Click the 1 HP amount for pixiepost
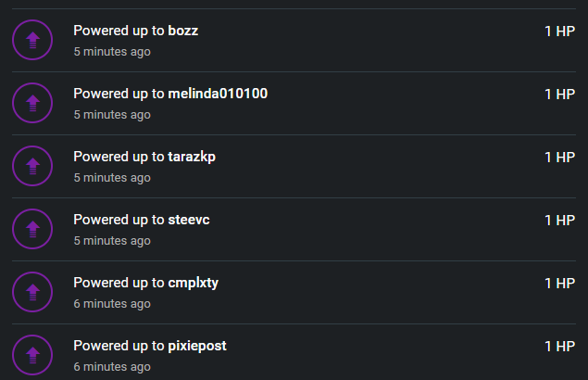 [x=559, y=347]
